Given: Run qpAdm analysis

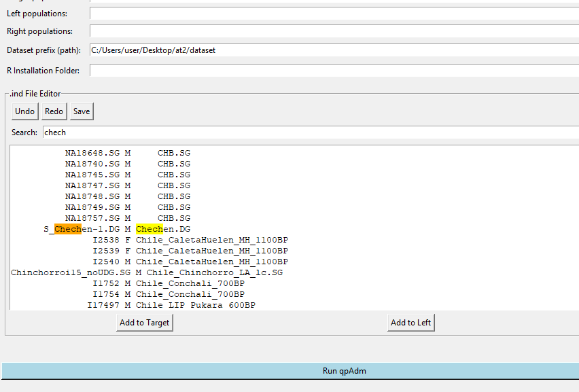Looking at the screenshot, I should point(290,371).
